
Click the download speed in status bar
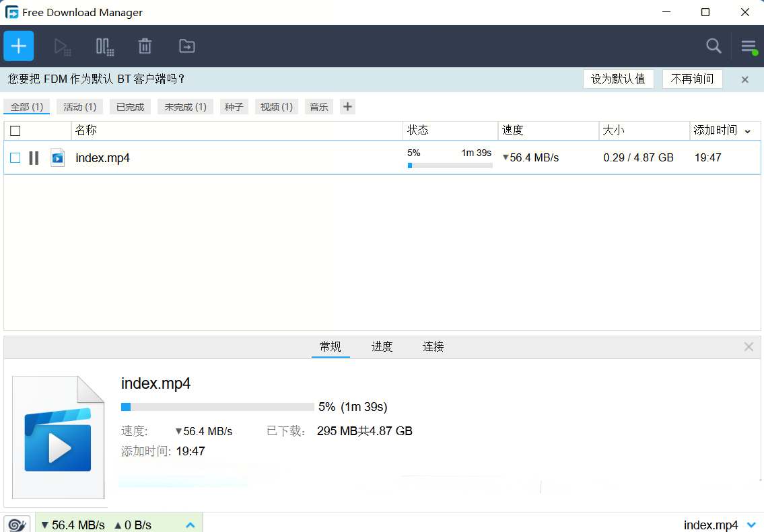point(73,525)
